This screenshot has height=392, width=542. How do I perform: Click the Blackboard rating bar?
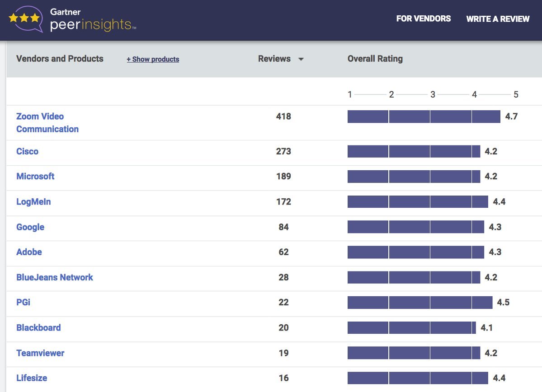(x=412, y=327)
